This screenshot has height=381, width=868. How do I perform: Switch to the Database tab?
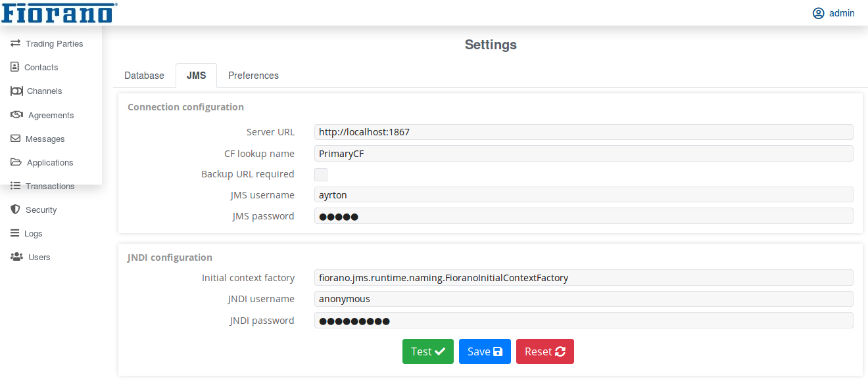pos(144,76)
